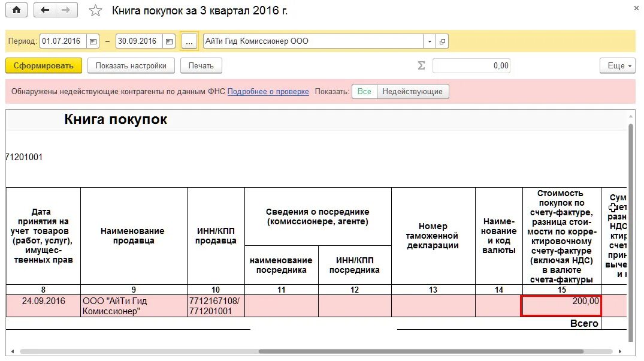Click column header наименование посредника
Screen dimensions: 644x361
(x=282, y=265)
